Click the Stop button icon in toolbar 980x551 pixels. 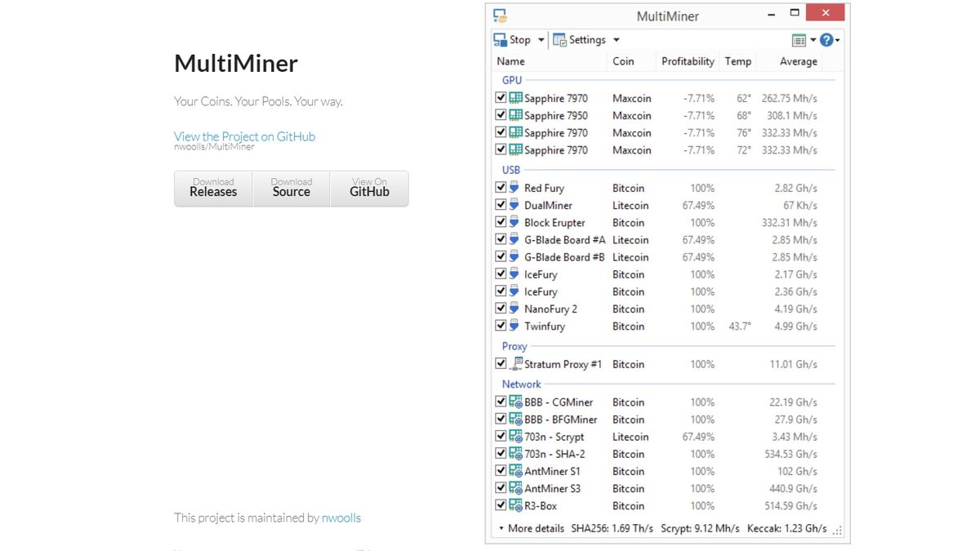coord(500,39)
